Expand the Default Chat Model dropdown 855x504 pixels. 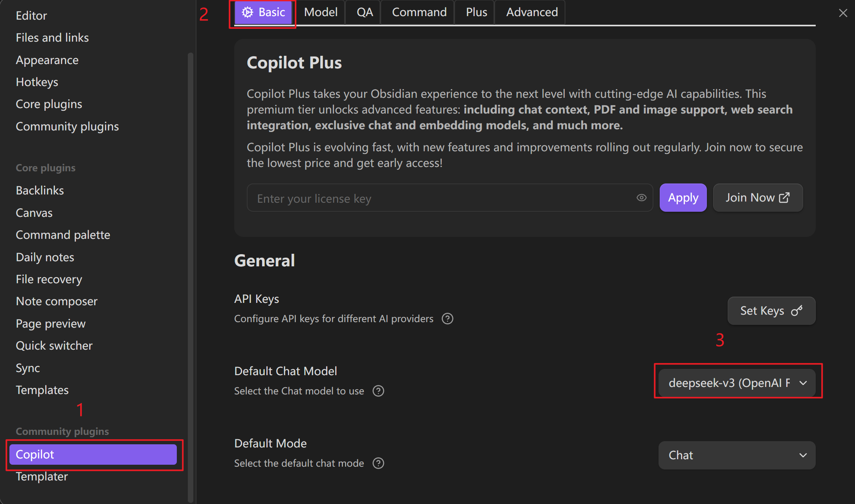737,383
